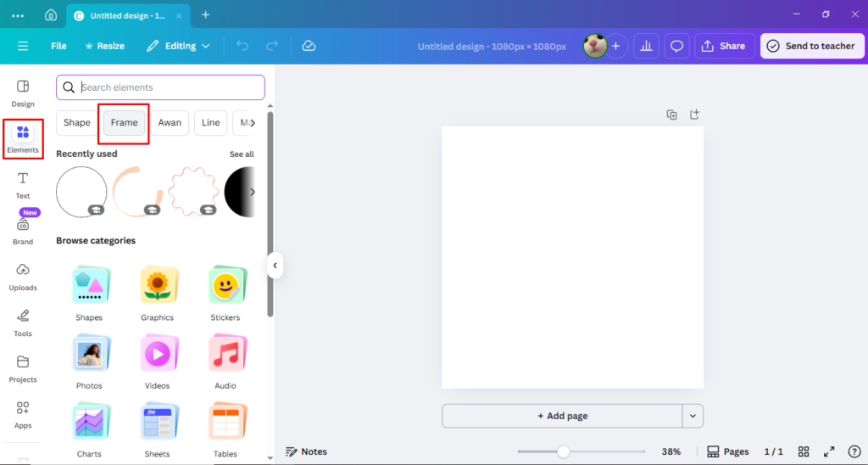Open the Projects folder in sidebar

pos(23,367)
